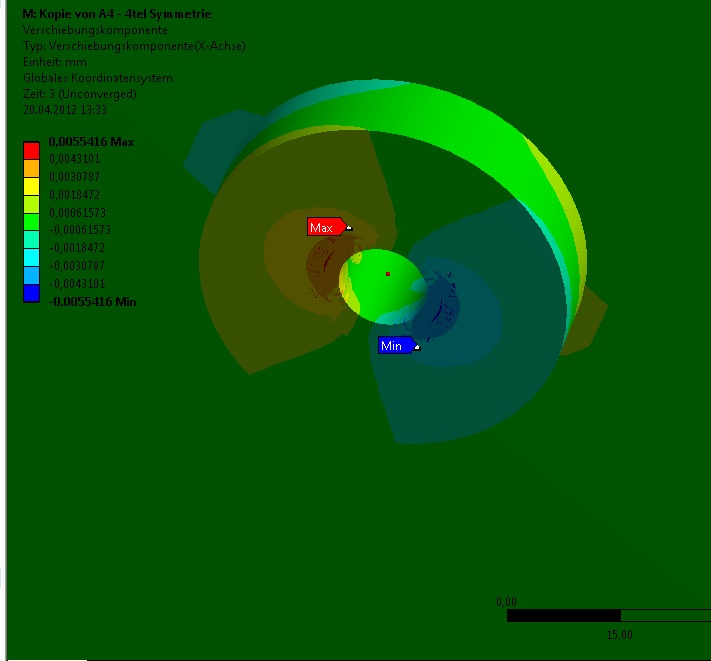Viewport: 711px width, 661px height.
Task: Click the scale ruler label 0,00
Action: [x=506, y=602]
